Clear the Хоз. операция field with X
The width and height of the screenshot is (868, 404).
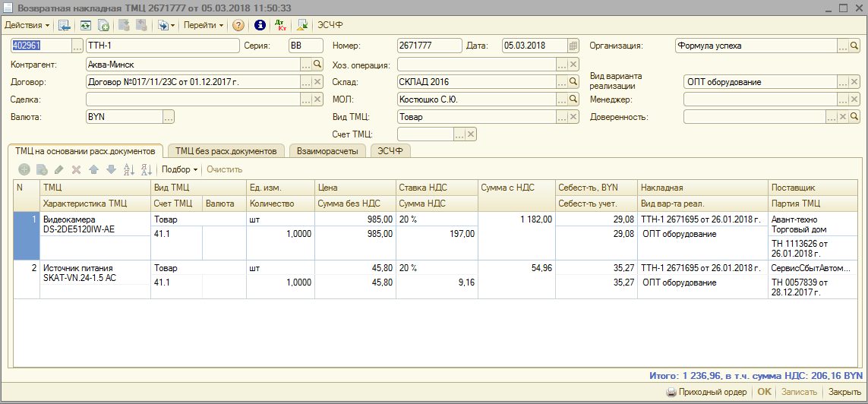point(573,65)
